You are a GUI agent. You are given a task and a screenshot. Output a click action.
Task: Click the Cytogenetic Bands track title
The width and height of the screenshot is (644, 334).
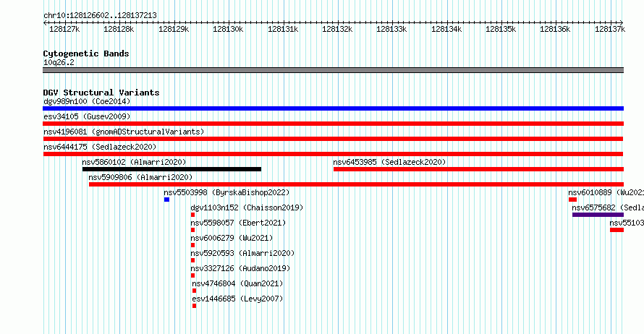(86, 53)
